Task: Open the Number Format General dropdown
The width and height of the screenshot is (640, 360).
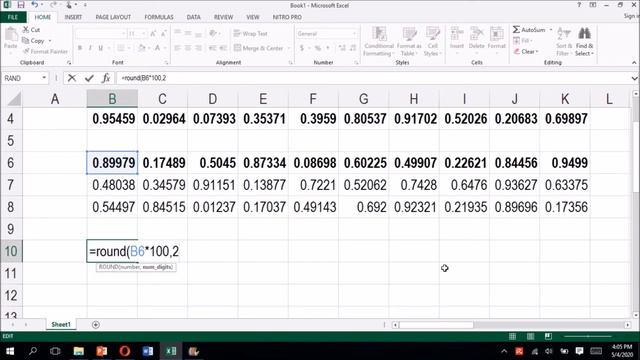Action: [355, 33]
